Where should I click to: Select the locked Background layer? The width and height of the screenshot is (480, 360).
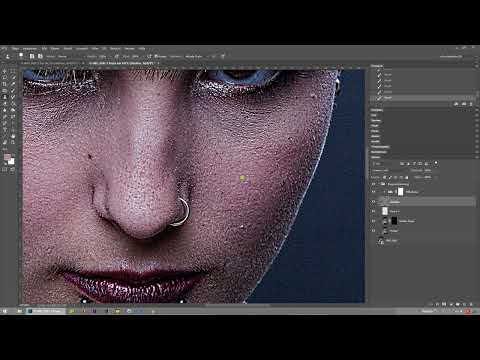click(423, 241)
